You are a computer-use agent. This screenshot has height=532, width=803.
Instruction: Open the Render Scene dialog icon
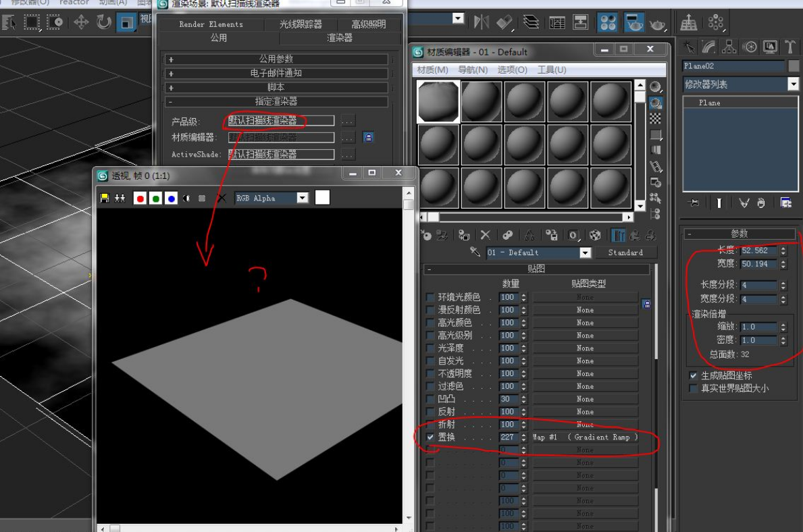(634, 22)
